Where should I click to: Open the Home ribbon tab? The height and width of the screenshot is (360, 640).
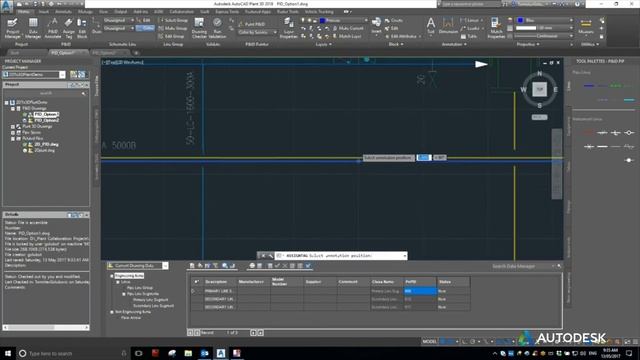pyautogui.click(x=24, y=12)
